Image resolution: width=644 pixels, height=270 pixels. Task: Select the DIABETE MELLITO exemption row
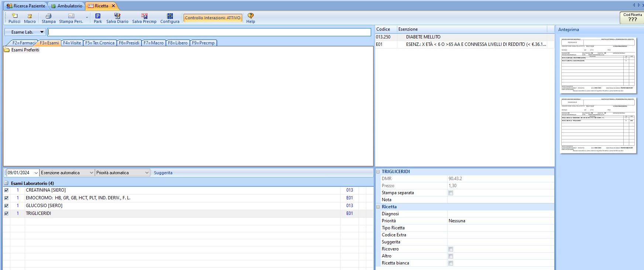point(465,37)
